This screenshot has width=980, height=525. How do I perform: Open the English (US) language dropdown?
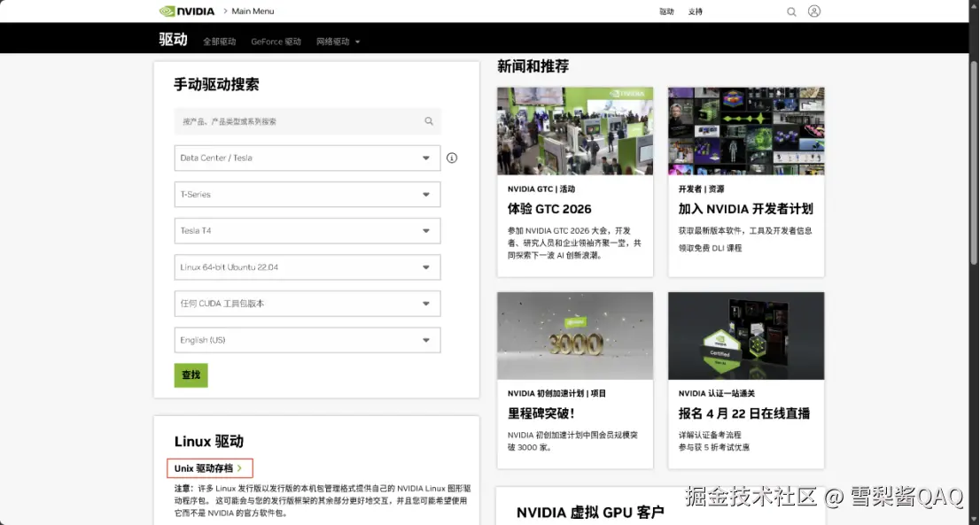307,340
